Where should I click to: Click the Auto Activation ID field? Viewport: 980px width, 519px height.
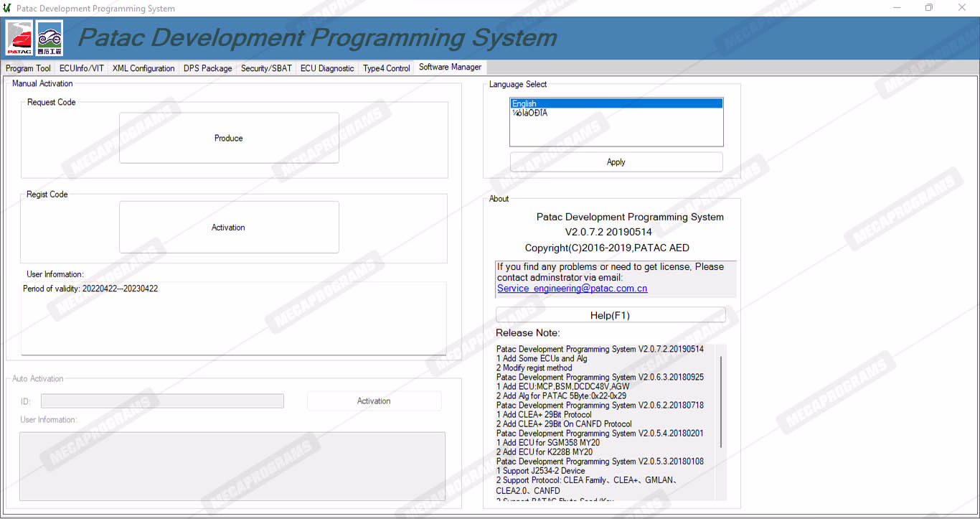click(x=162, y=401)
